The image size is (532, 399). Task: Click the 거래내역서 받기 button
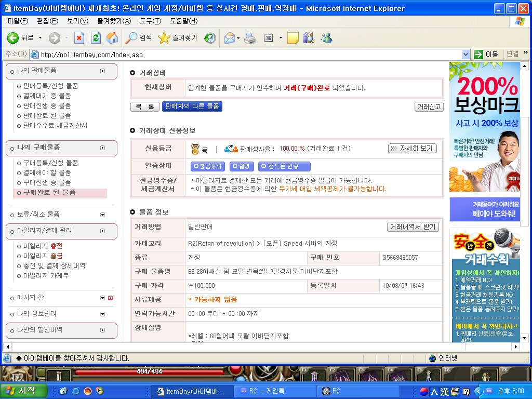point(413,227)
